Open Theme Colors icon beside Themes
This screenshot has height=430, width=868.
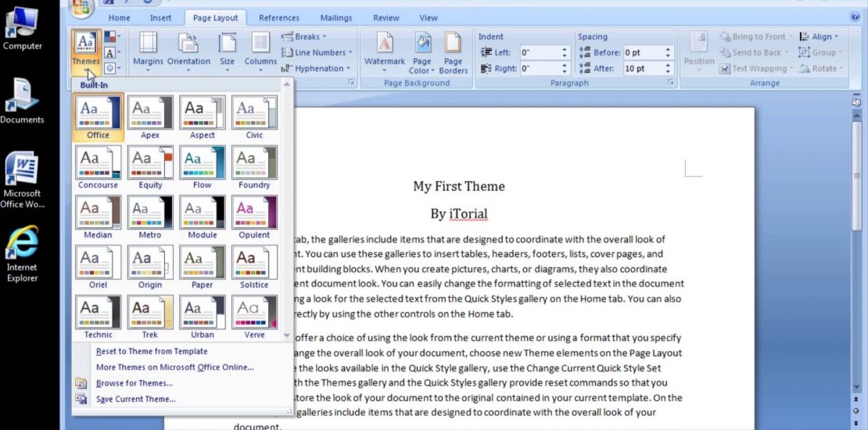click(x=113, y=37)
